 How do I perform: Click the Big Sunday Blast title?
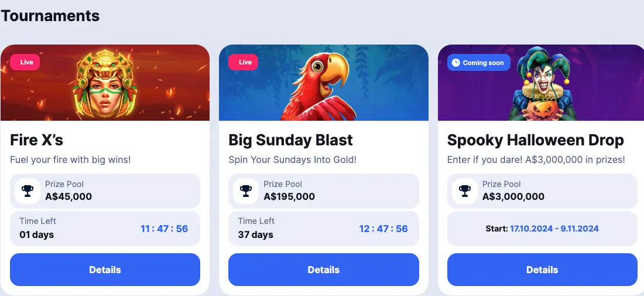tap(290, 141)
